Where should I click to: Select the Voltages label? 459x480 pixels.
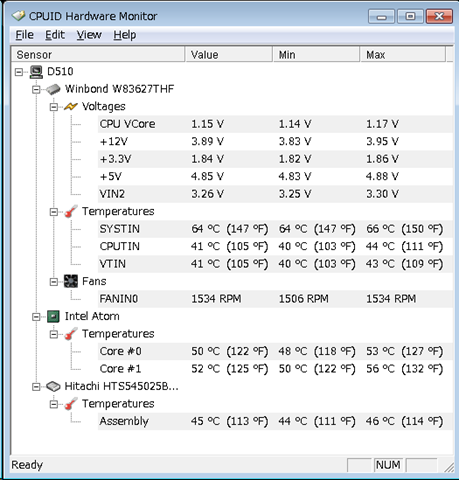(x=104, y=107)
